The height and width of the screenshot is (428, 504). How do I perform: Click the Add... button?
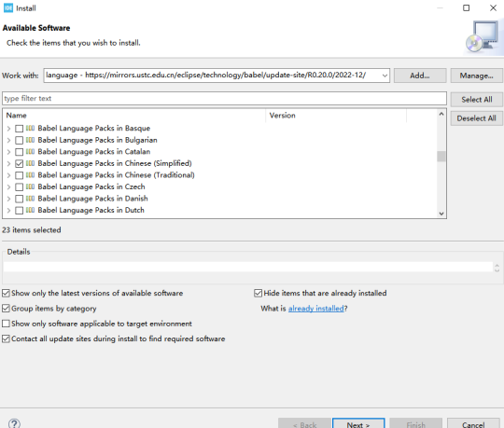tap(420, 76)
